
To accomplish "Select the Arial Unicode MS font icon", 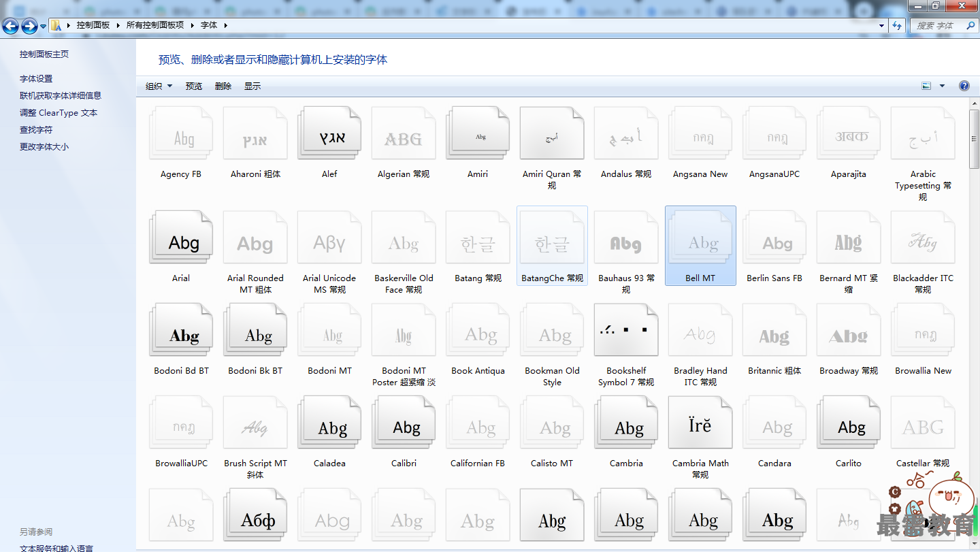I will (x=329, y=238).
